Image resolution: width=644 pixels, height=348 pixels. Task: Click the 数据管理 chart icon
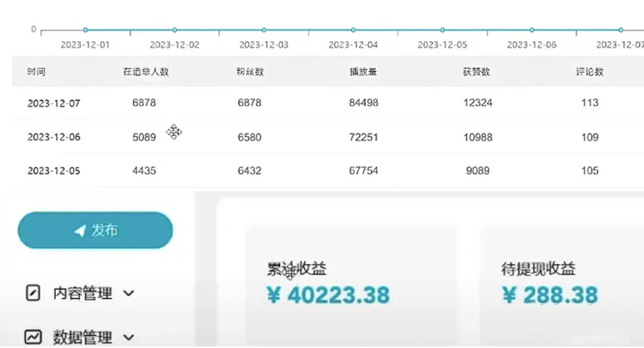tap(33, 337)
